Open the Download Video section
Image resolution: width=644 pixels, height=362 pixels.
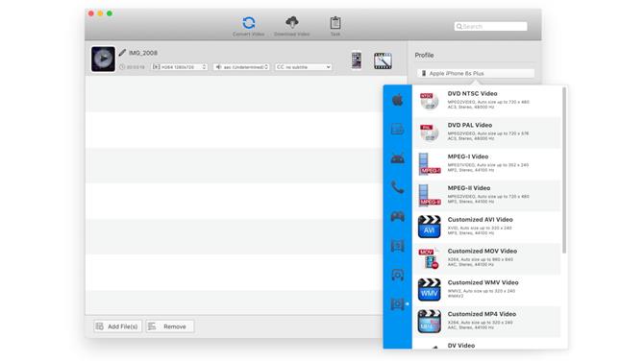(291, 26)
